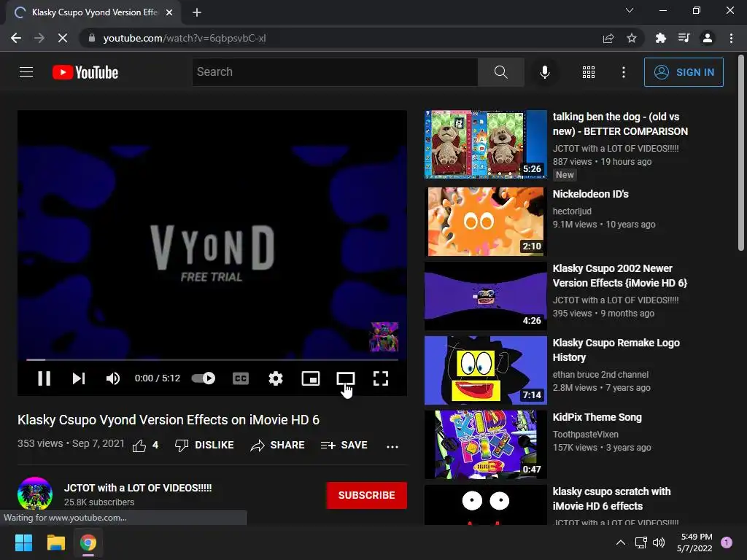Image resolution: width=747 pixels, height=560 pixels.
Task: Open YouTube settings three-dot menu
Action: coord(623,72)
